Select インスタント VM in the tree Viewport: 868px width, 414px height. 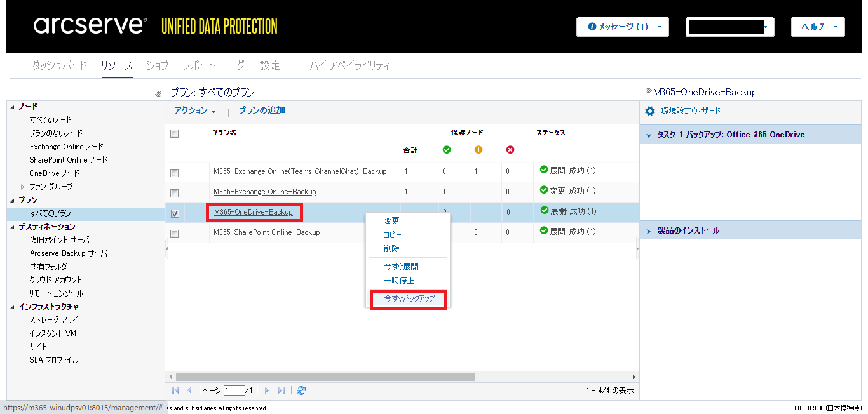[53, 333]
